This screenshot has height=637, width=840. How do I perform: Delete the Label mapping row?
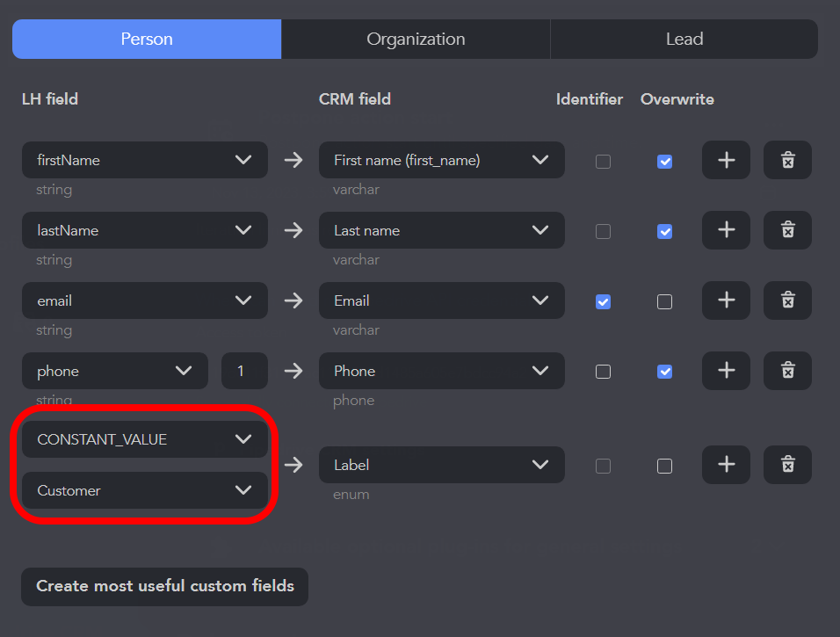click(787, 465)
